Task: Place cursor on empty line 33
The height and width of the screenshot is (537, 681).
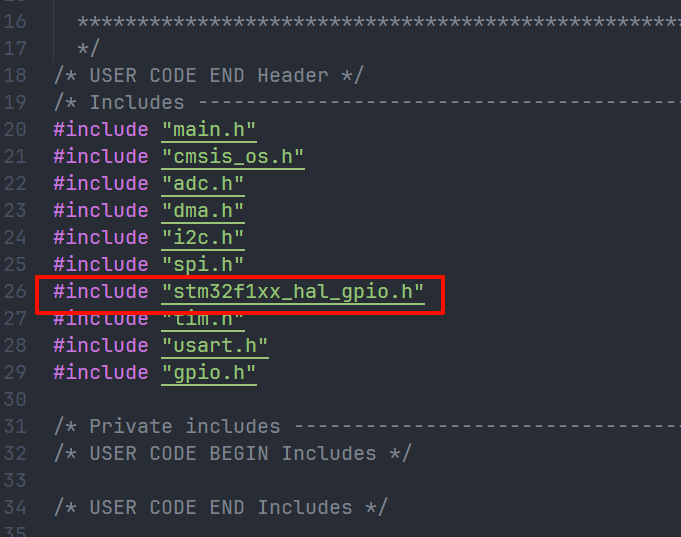Action: [x=300, y=480]
